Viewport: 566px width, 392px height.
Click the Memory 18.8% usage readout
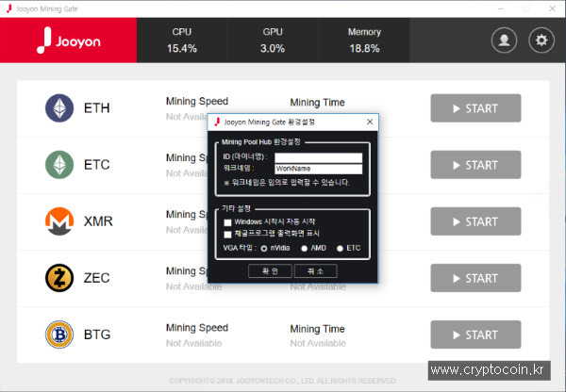pos(364,40)
